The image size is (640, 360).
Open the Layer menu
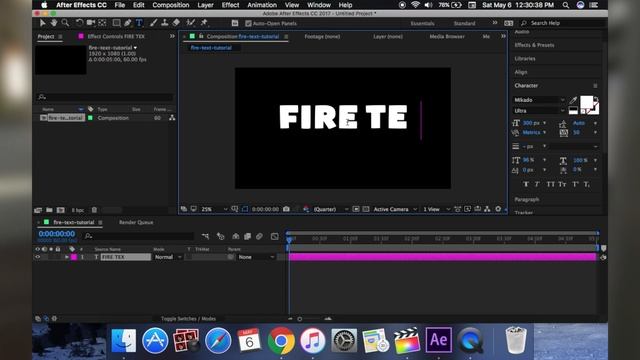(205, 5)
